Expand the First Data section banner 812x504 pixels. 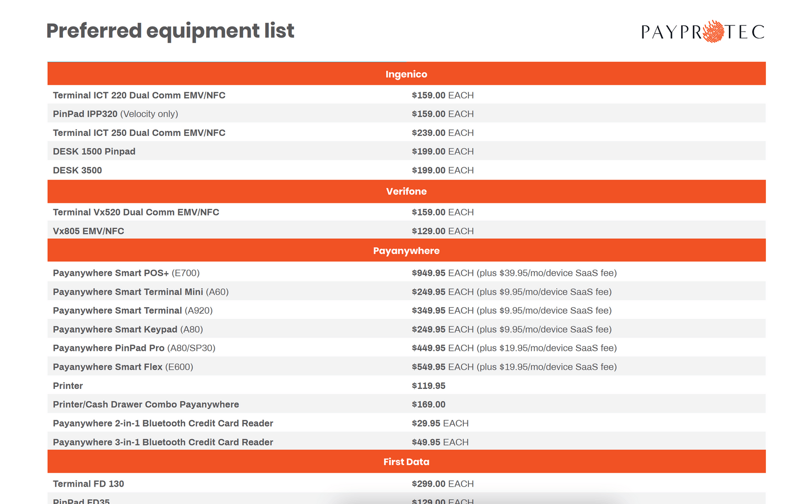(406, 461)
